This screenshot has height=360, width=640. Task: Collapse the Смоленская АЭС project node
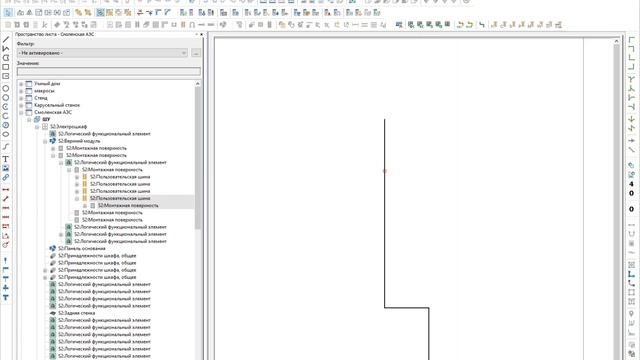(x=21, y=112)
